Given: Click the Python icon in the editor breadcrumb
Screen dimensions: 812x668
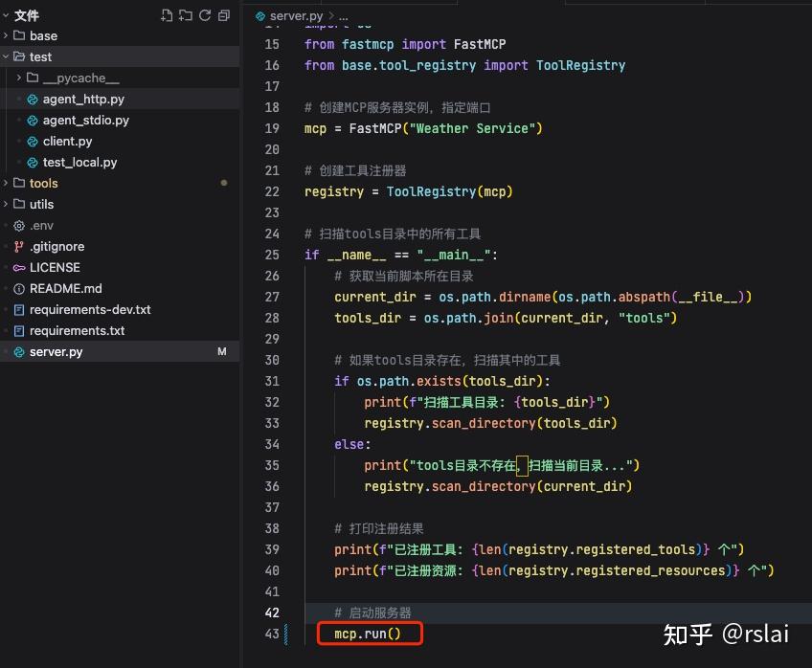Looking at the screenshot, I should point(260,16).
